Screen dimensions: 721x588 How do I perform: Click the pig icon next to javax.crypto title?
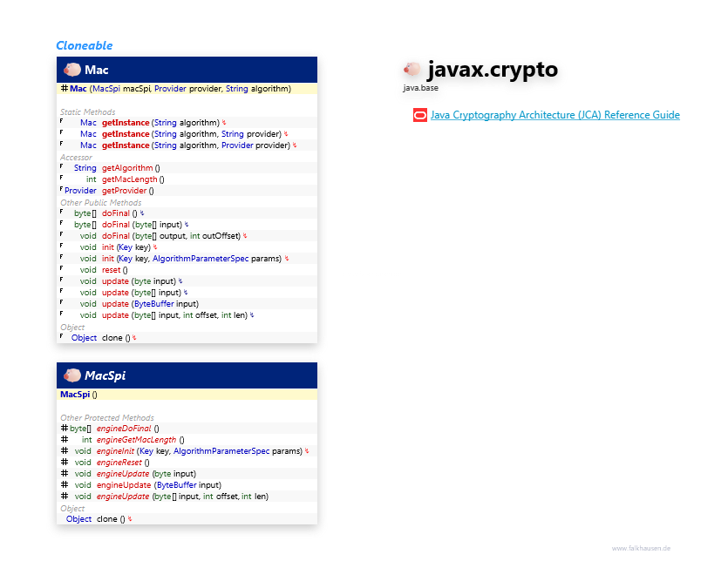[412, 70]
